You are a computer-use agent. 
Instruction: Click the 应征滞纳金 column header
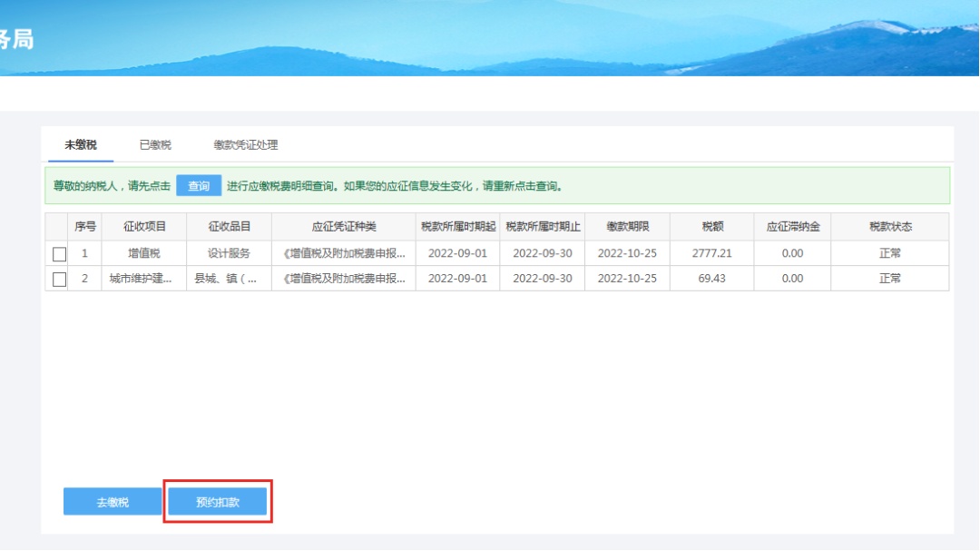pos(792,227)
